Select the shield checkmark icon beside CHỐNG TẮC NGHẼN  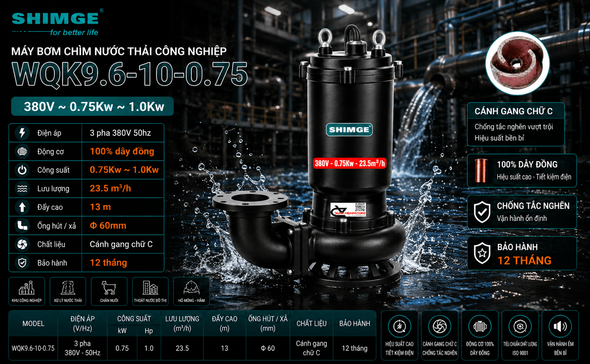pos(482,212)
